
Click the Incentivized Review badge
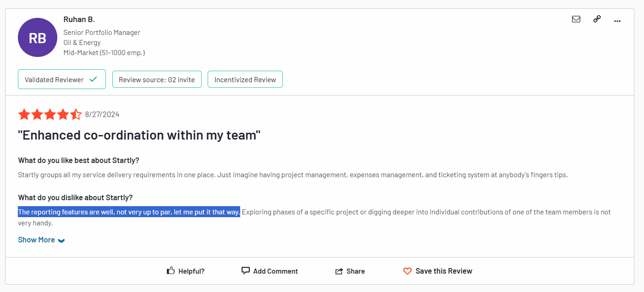245,79
